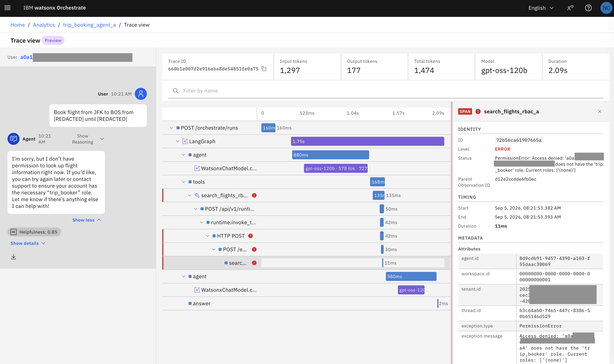614x364 pixels.
Task: Click the 168ms tools timeline bar
Action: [377, 182]
